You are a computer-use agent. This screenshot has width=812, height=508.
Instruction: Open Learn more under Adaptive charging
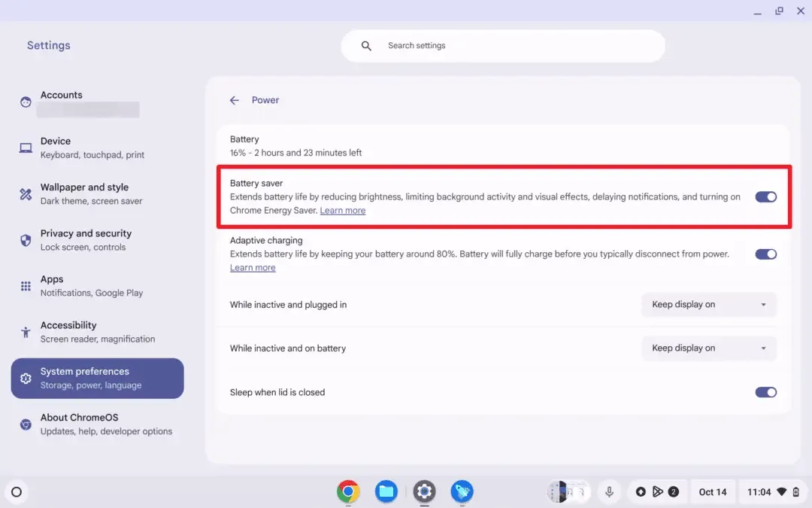[253, 267]
